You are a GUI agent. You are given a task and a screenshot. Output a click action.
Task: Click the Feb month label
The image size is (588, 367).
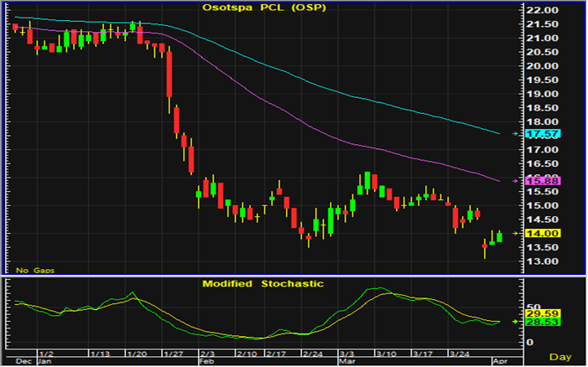pyautogui.click(x=206, y=361)
